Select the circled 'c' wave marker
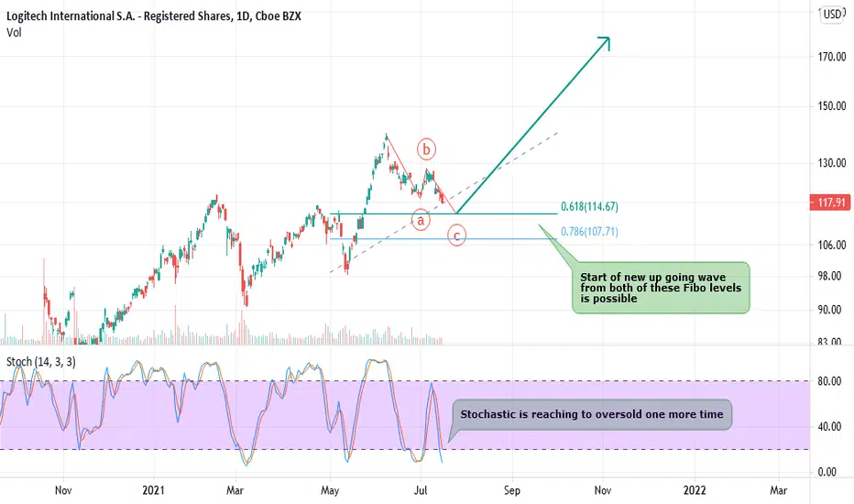This screenshot has width=854, height=504. coord(456,236)
